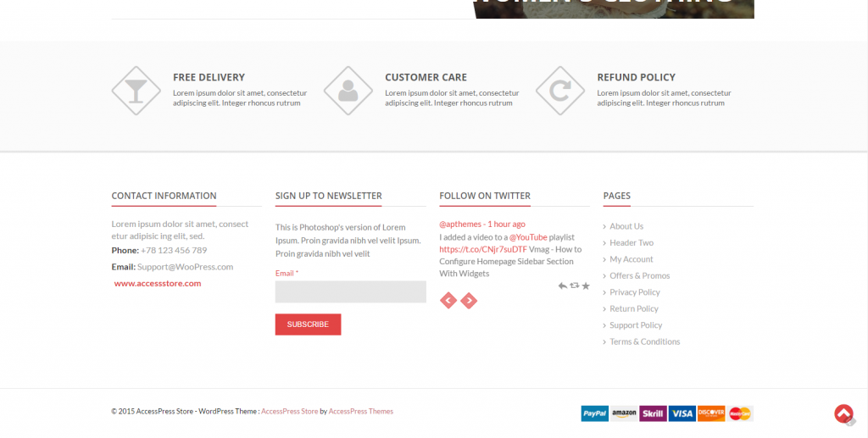Screen dimensions: 868x438
Task: Show next tweet with right arrow
Action: pyautogui.click(x=469, y=301)
